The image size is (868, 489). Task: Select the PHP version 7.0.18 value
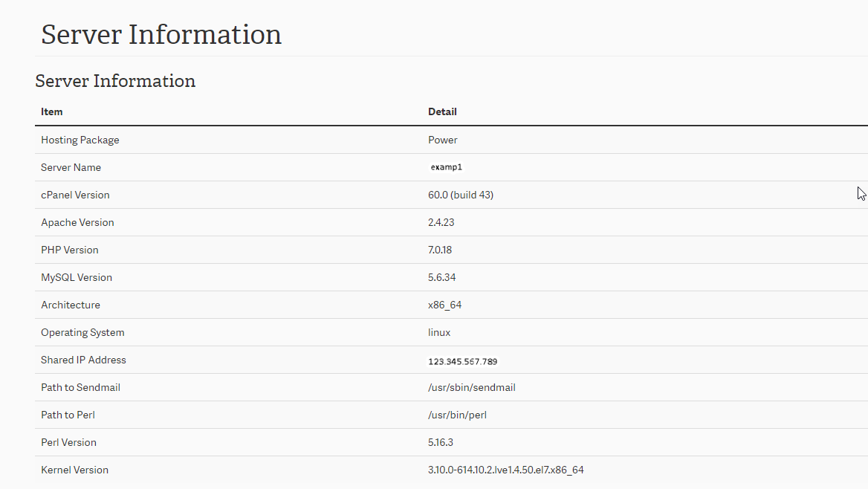pyautogui.click(x=440, y=250)
